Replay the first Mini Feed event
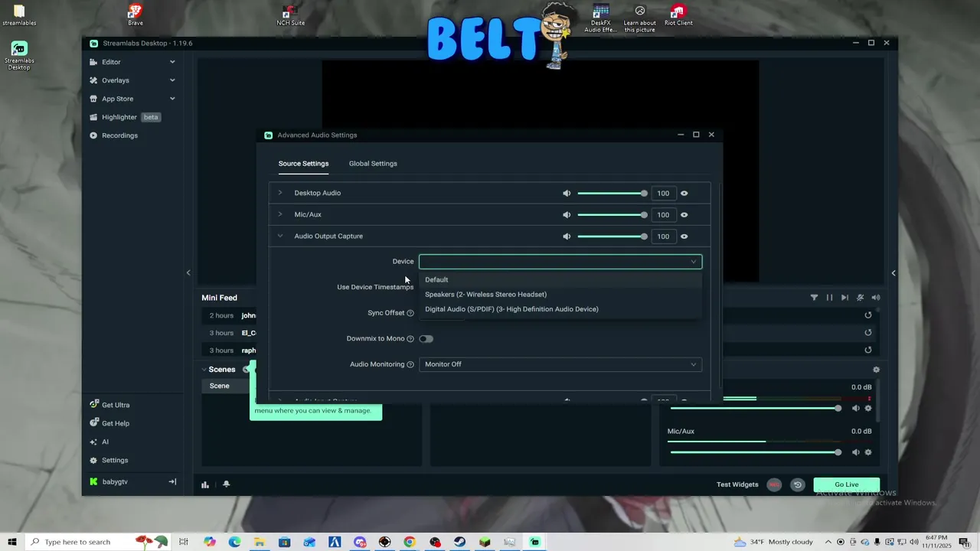This screenshot has width=980, height=551. coord(868,315)
